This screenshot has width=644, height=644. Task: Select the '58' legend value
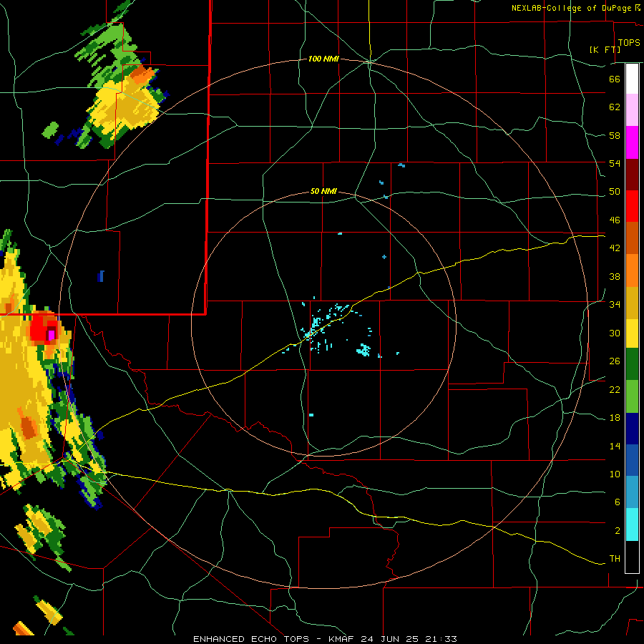tap(615, 135)
